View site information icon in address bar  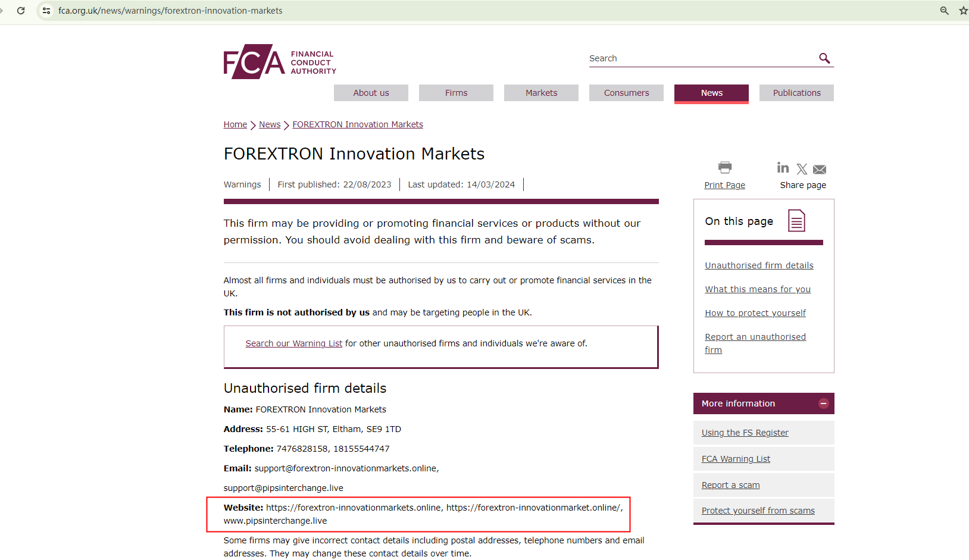(46, 11)
